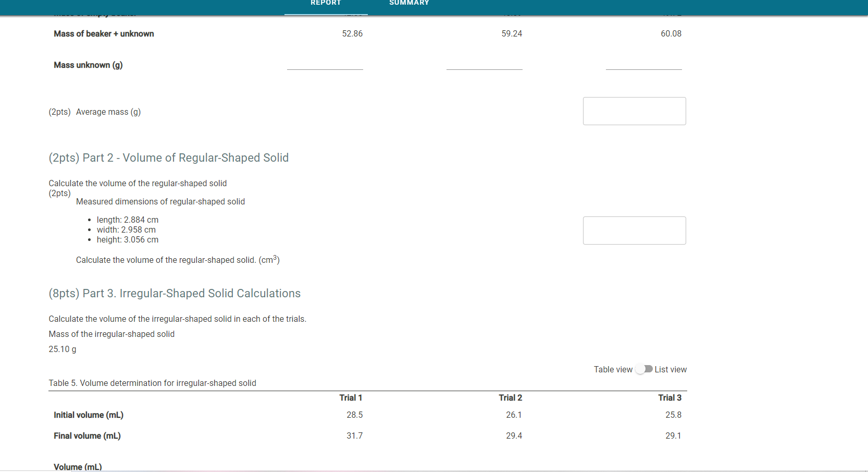Switch to the SUMMARY tab
This screenshot has width=868, height=472.
tap(409, 3)
